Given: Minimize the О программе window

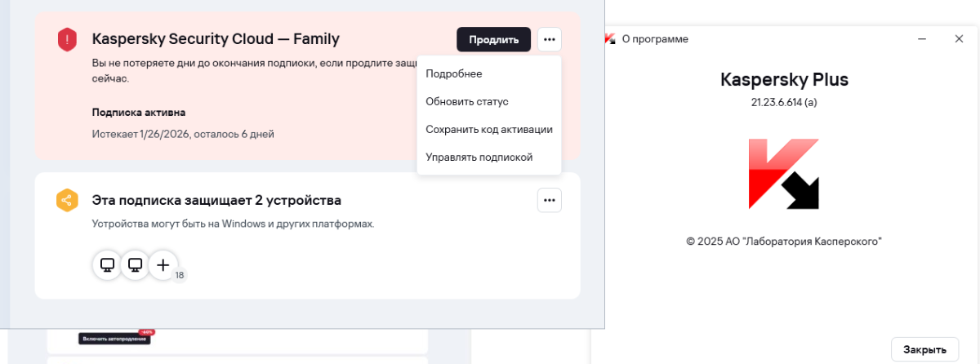Looking at the screenshot, I should 922,38.
